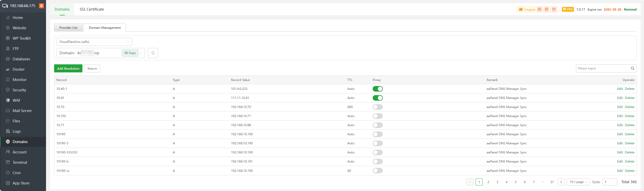Image resolution: width=644 pixels, height=191 pixels.
Task: Open the Monitor icon
Action: pos(8,79)
